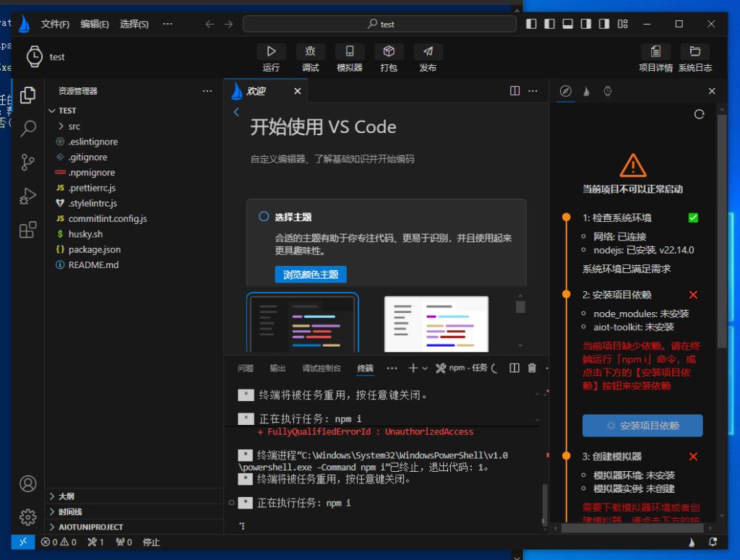Select the watch icon tab in right panel

pos(607,91)
